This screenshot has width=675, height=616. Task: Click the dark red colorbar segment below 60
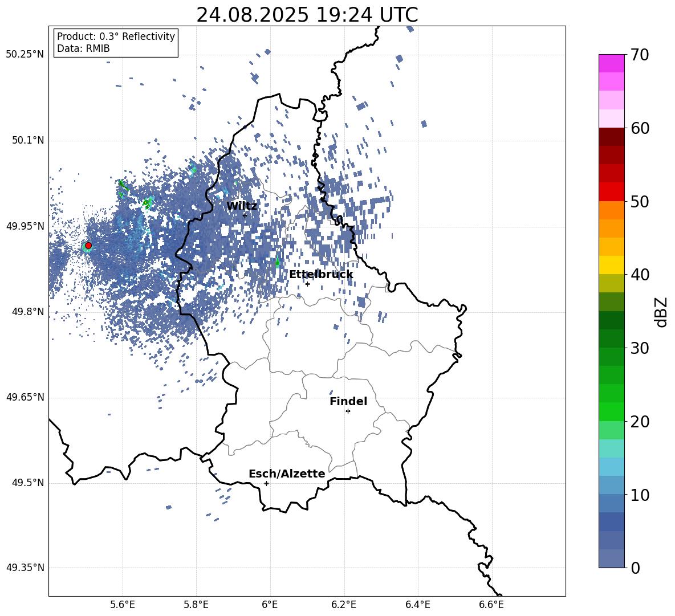612,137
